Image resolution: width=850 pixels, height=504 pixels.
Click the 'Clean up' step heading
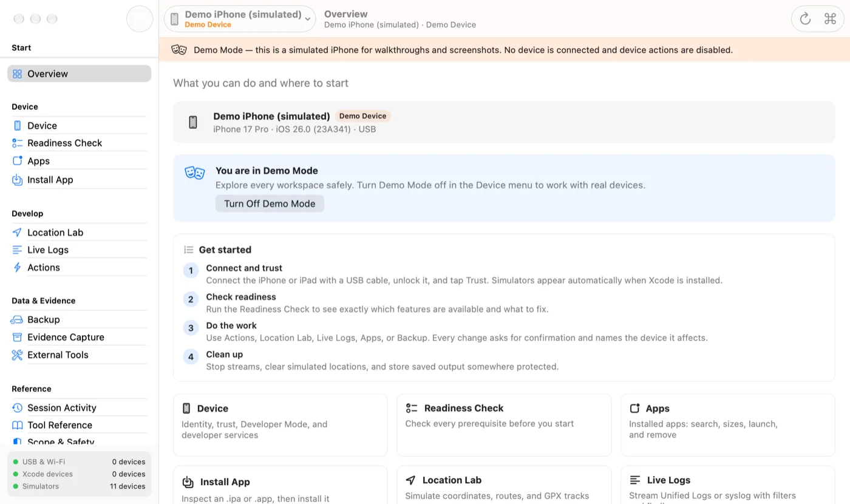[x=224, y=354]
